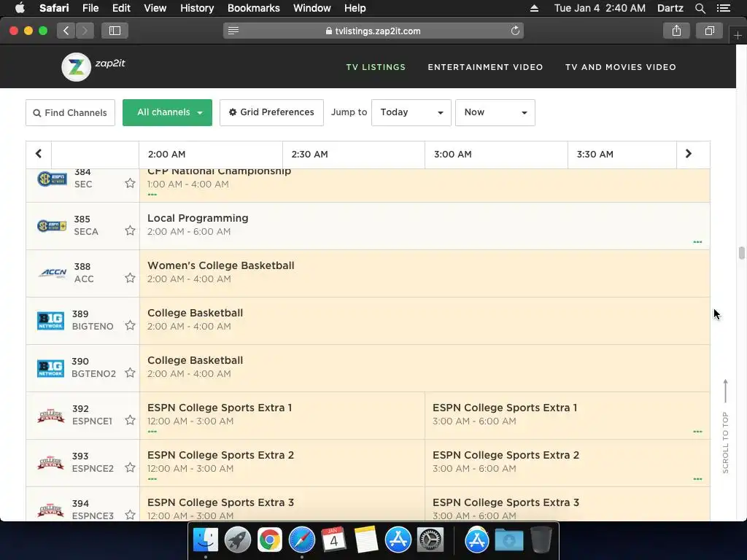Open Trash from the Dock
The width and height of the screenshot is (747, 560).
coord(541,540)
